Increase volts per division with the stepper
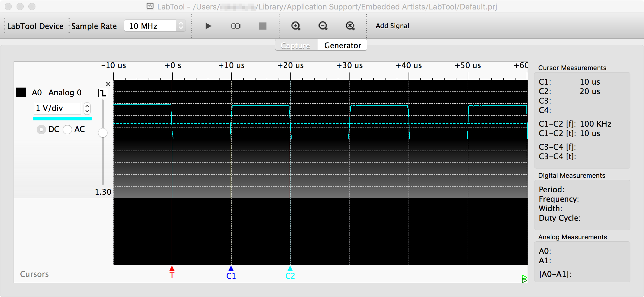644x297 pixels. click(x=87, y=106)
